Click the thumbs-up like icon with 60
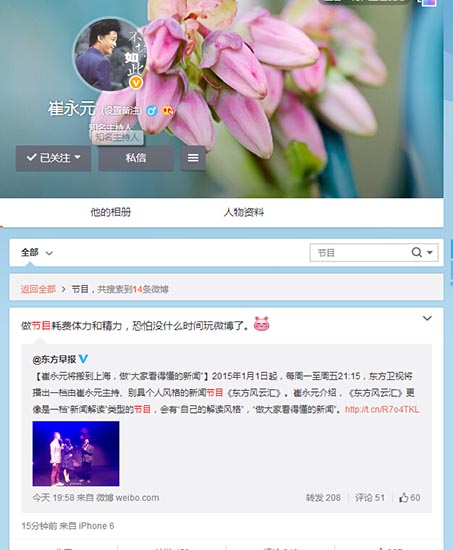Viewport: 453px width, 550px height. click(404, 497)
